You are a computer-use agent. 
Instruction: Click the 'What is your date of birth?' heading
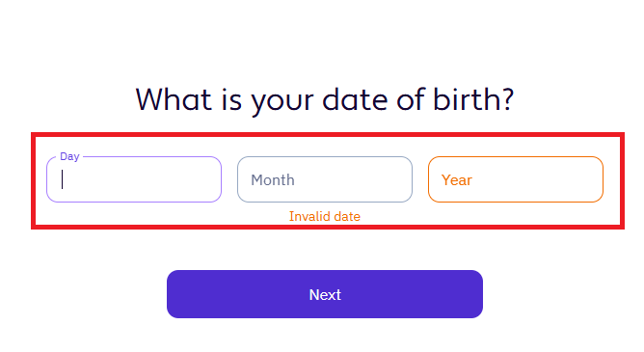[325, 99]
